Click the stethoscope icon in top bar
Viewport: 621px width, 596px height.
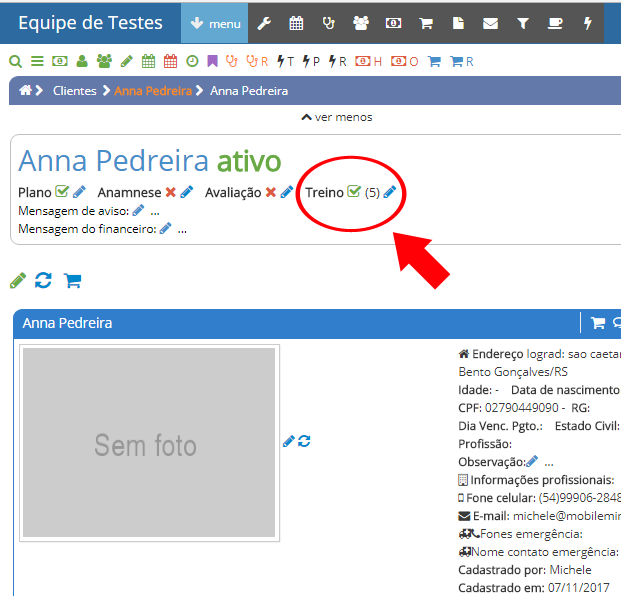click(x=328, y=23)
